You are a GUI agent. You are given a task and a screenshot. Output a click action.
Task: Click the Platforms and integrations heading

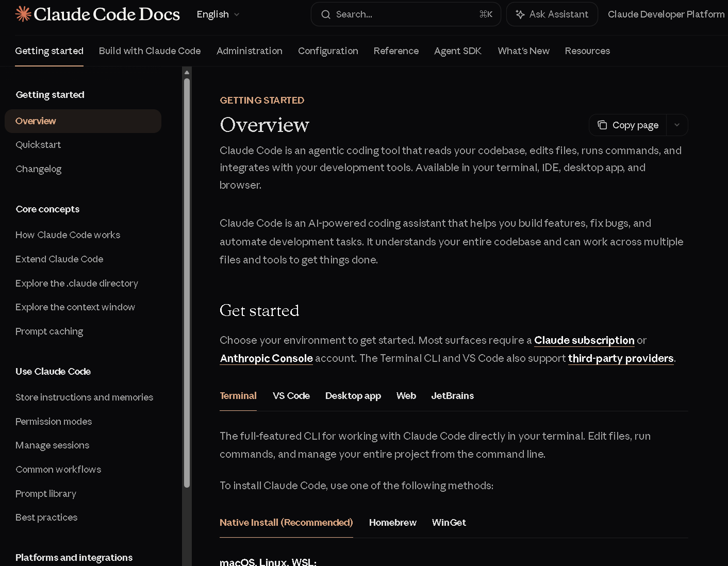click(74, 558)
